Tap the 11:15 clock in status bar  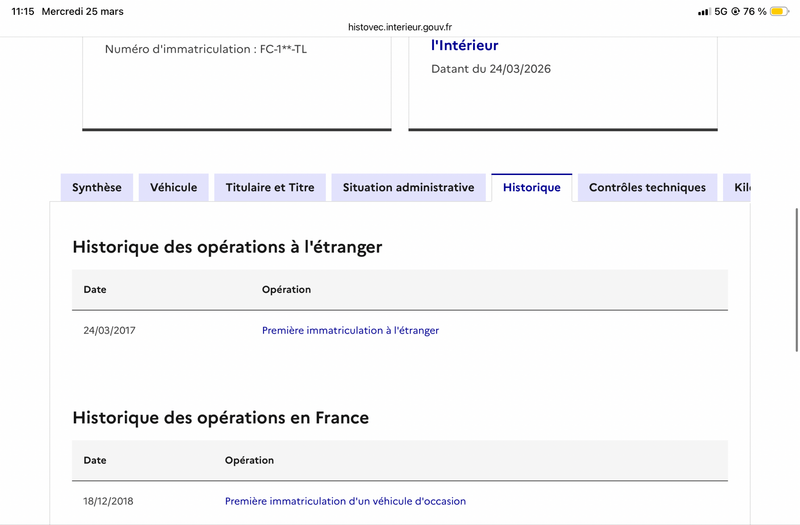[22, 12]
